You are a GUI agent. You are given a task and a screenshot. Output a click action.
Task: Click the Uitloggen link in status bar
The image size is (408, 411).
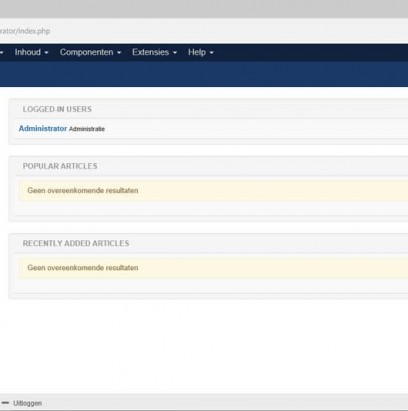[27, 403]
